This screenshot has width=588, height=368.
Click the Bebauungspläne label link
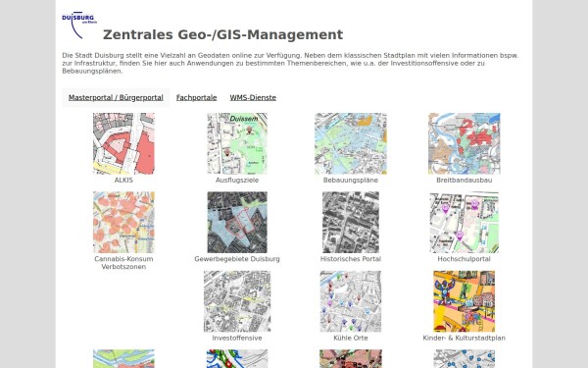(x=351, y=181)
